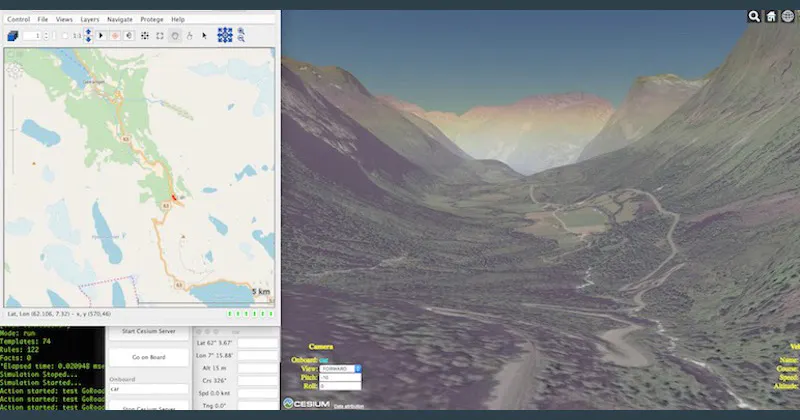This screenshot has width=800, height=420.
Task: Click the Onboard field containing car
Action: 148,389
